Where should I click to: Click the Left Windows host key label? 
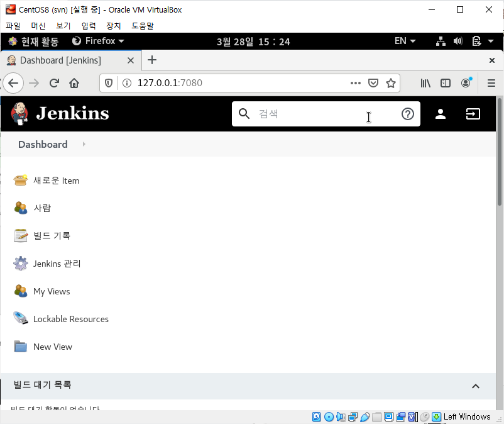tap(467, 417)
